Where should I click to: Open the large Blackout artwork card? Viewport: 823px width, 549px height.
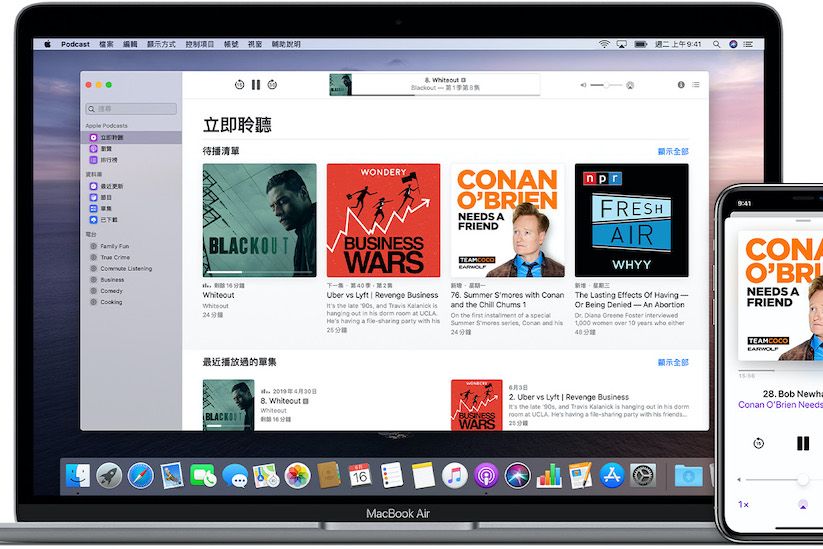click(x=260, y=220)
